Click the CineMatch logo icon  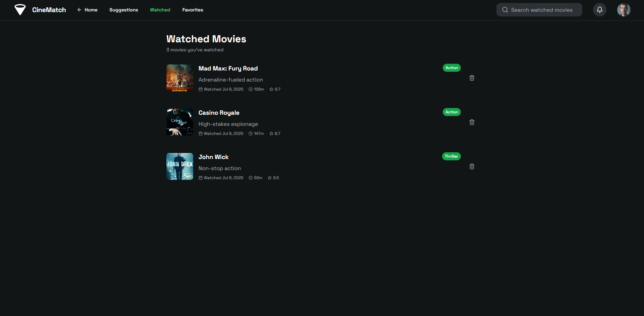point(20,10)
